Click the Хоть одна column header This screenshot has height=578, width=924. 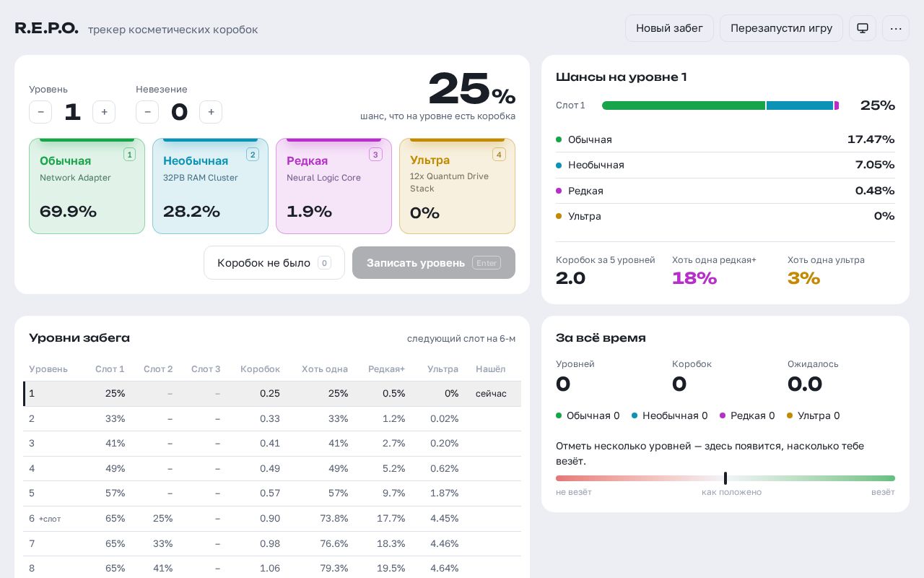(x=325, y=369)
